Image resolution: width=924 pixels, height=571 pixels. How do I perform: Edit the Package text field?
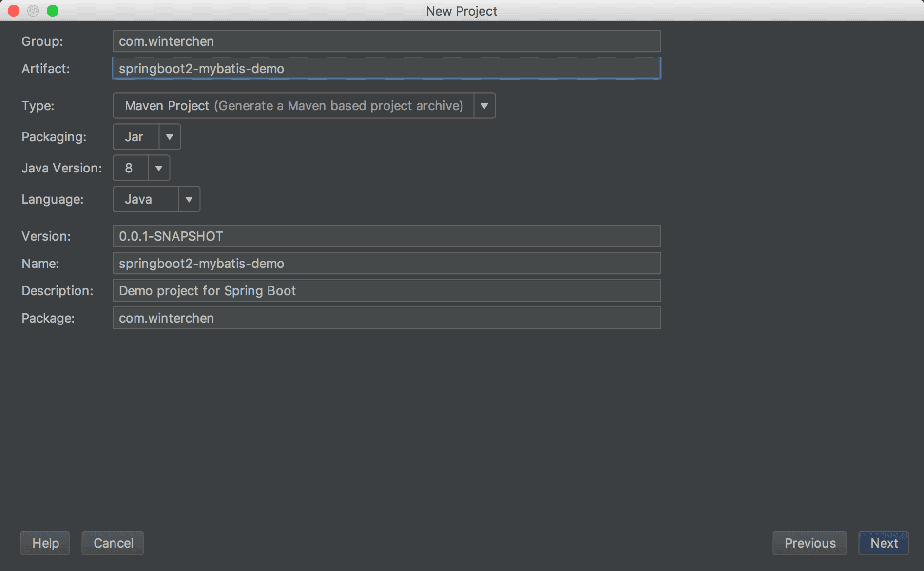(x=386, y=318)
